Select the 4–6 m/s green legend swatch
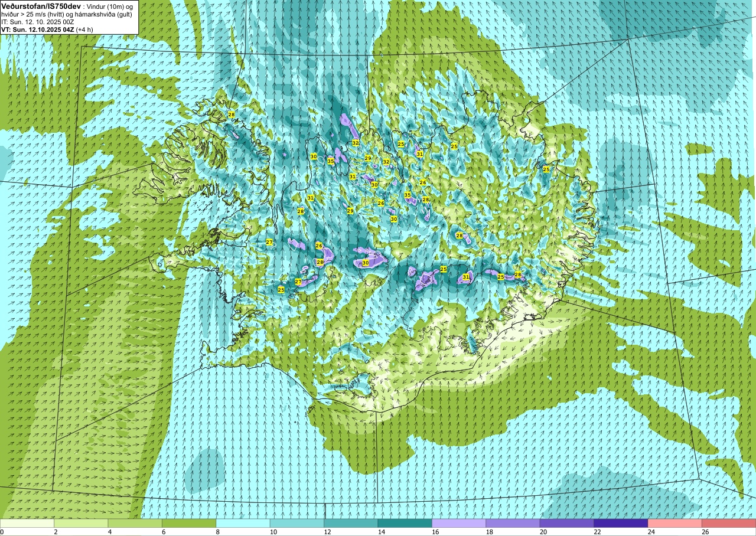756x536 pixels. [x=135, y=523]
